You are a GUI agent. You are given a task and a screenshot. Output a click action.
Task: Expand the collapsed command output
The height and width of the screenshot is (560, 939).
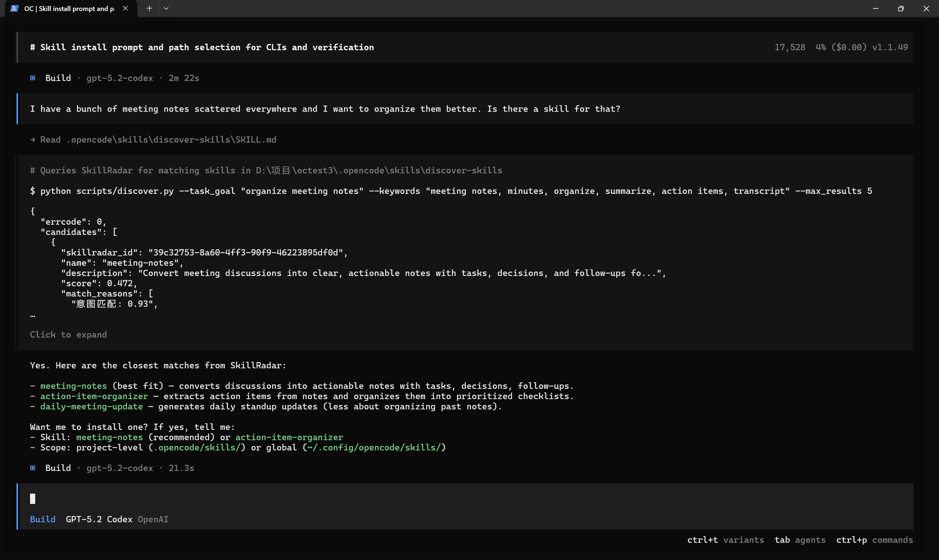point(68,335)
